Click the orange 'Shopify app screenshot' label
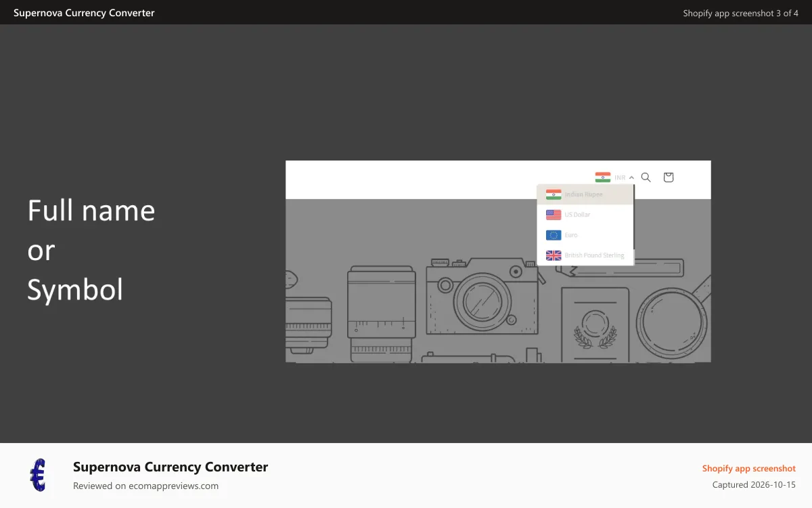 click(x=749, y=468)
